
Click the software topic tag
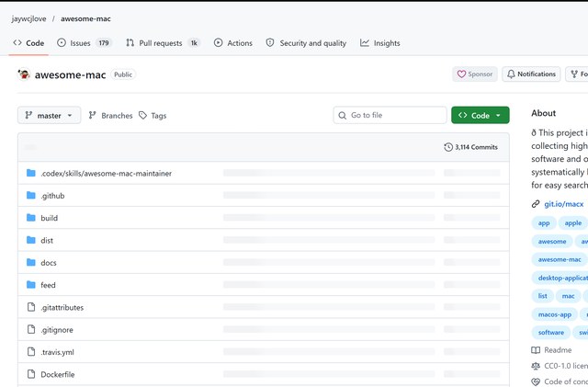point(551,332)
